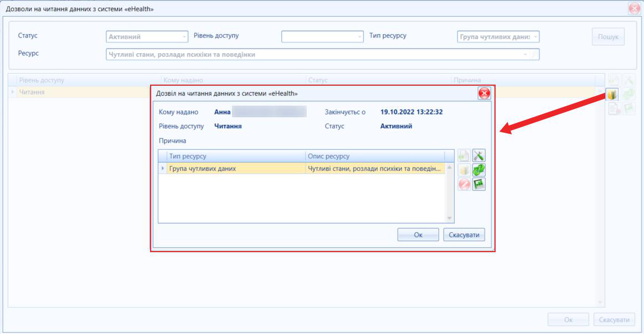Select the Чутливі стани, розлади психіки cell

click(375, 168)
